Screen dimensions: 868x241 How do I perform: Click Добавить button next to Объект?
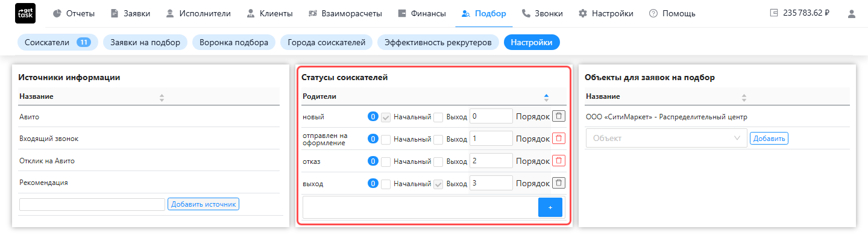point(769,139)
